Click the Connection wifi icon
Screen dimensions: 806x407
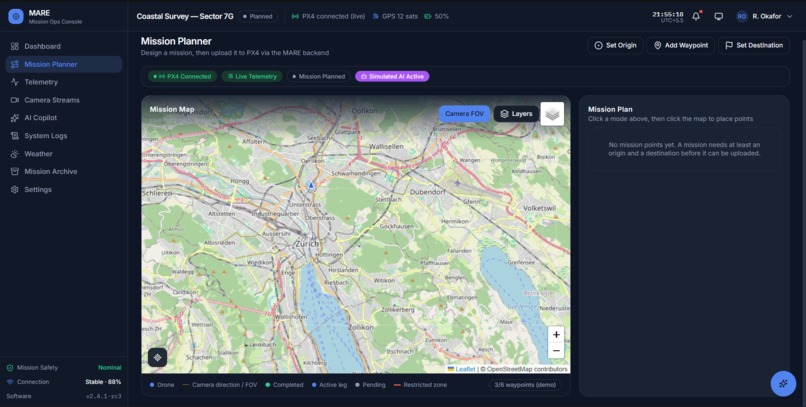click(10, 382)
